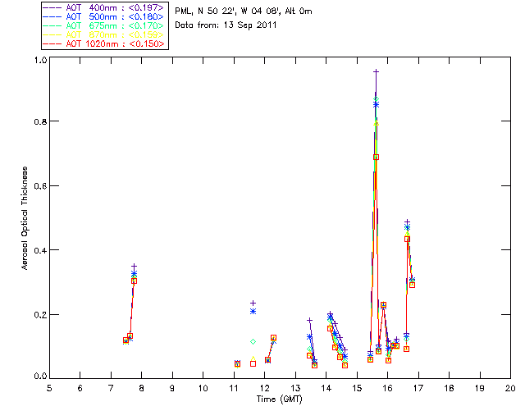This screenshot has height=420, width=525.
Task: Click the y-axis tick label 0.8
Action: click(x=40, y=121)
